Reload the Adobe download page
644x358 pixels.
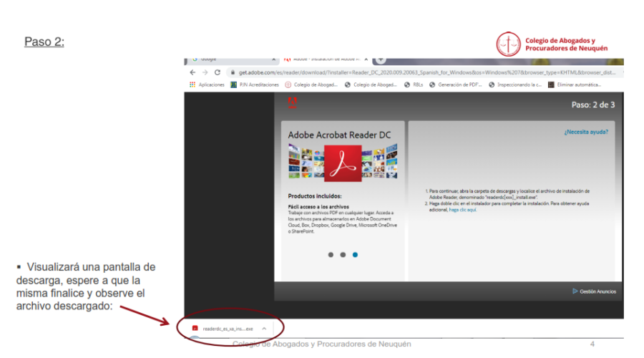click(x=218, y=72)
